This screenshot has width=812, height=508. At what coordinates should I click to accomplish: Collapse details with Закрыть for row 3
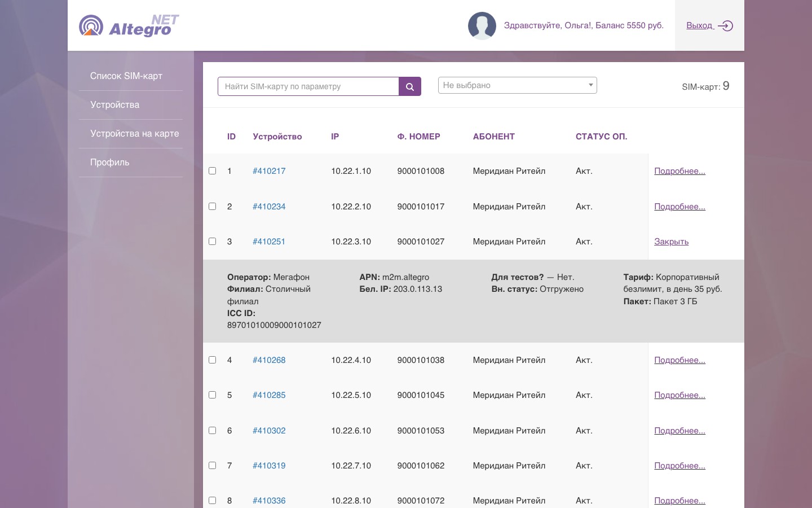point(671,242)
